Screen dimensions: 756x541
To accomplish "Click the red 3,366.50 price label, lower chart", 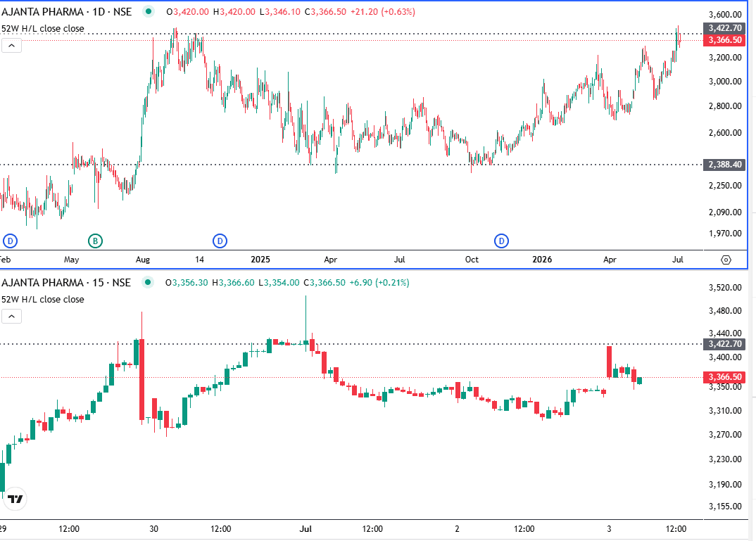I will coord(724,376).
